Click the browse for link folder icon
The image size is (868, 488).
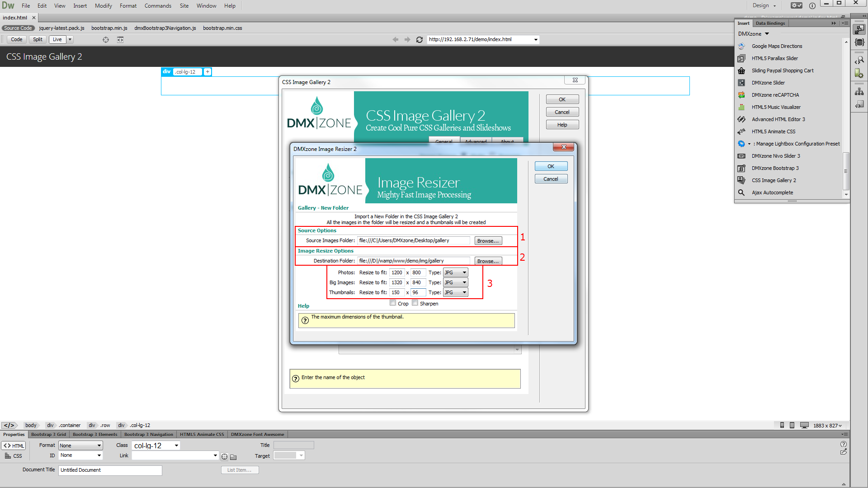233,457
